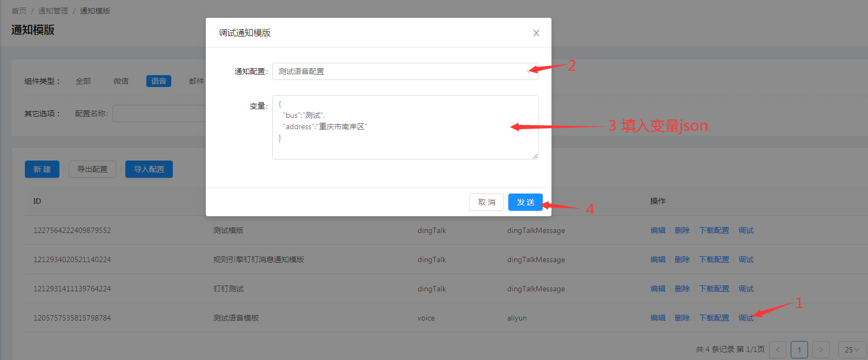Go to the next page arrow
The image size is (868, 360).
tap(820, 350)
